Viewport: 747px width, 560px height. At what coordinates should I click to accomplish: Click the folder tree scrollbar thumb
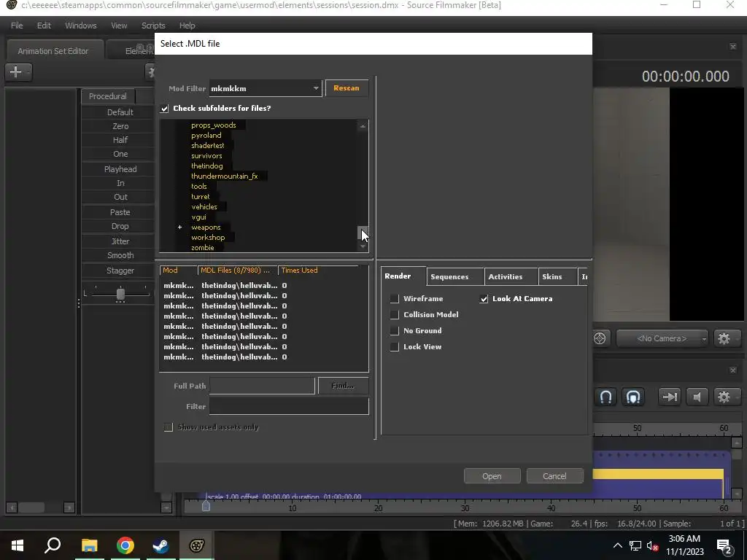363,233
